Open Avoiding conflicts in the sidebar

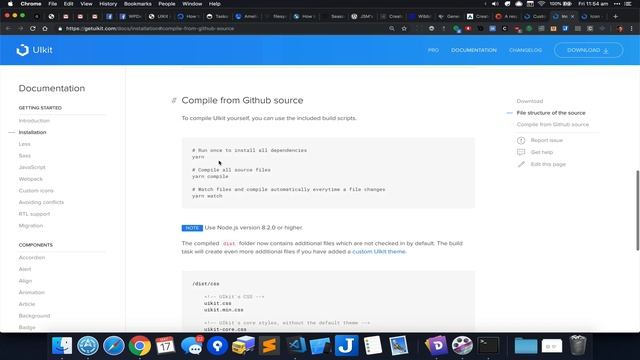[41, 202]
